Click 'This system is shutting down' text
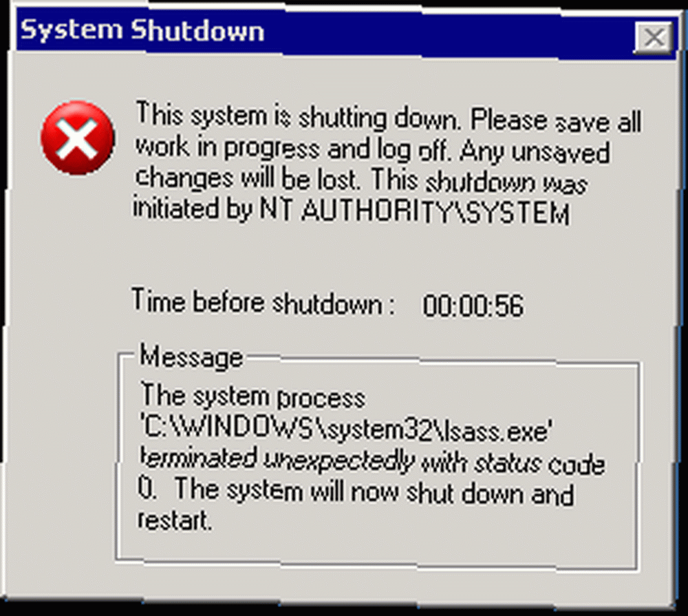 point(299,116)
